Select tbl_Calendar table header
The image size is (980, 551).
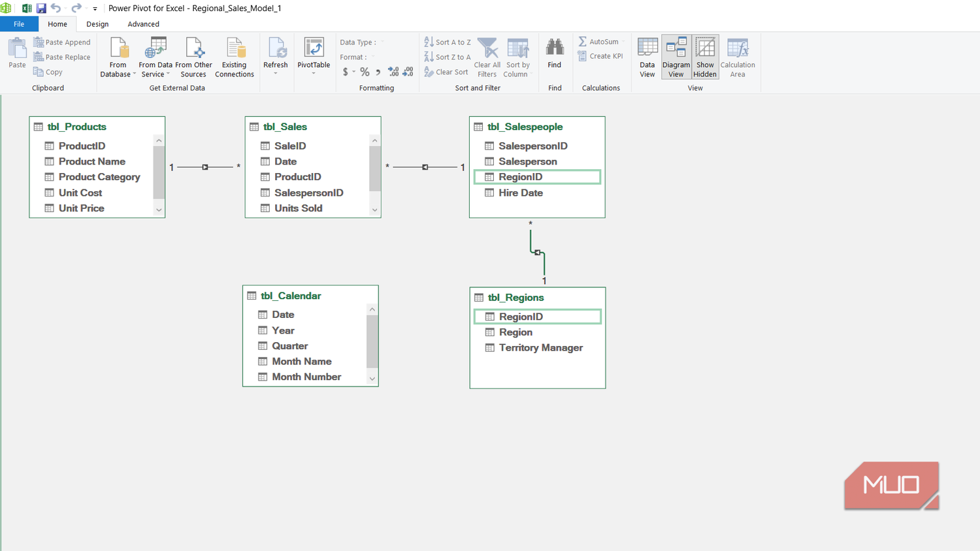tap(310, 296)
